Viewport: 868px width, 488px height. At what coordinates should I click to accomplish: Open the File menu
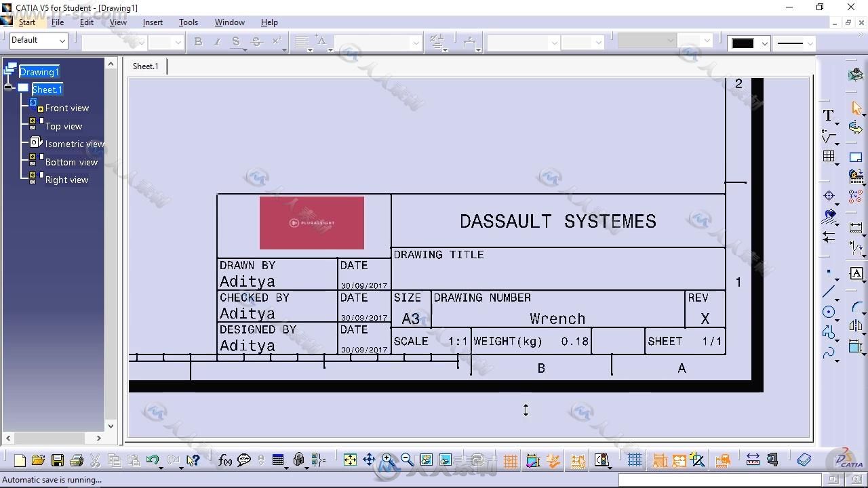point(58,22)
